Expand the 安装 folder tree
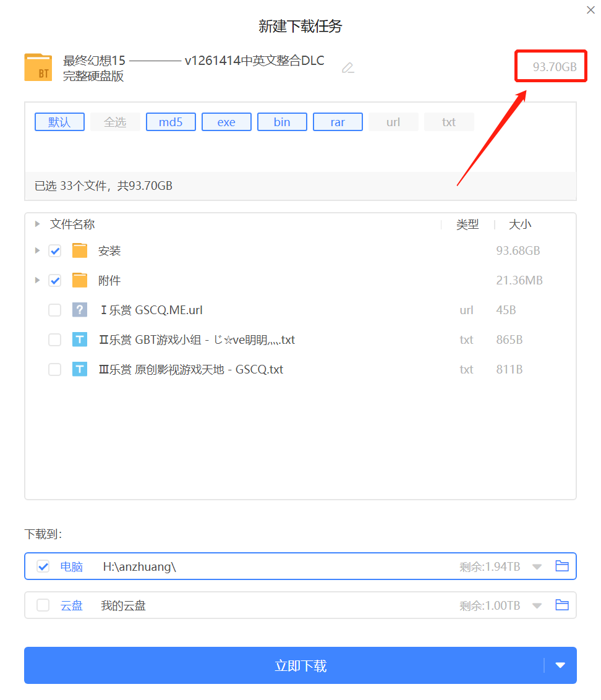 (x=38, y=250)
